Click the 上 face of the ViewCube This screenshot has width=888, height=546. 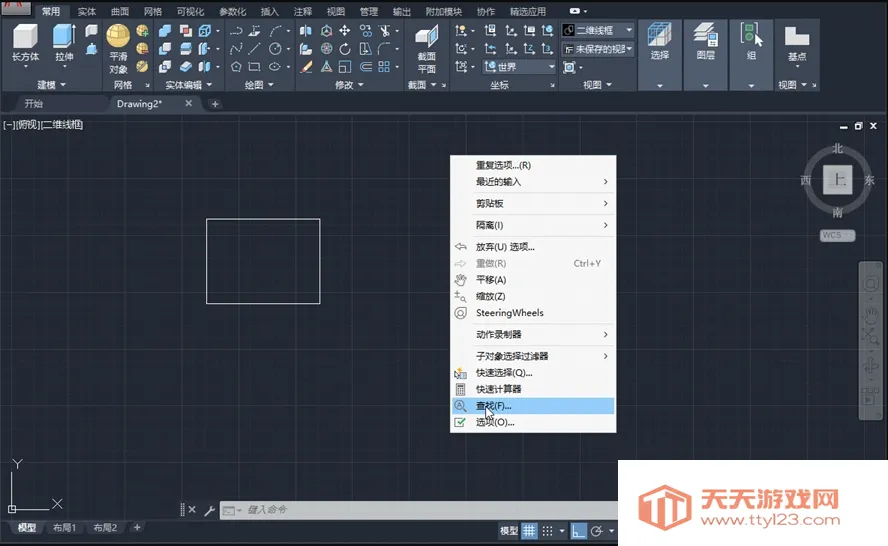click(838, 180)
